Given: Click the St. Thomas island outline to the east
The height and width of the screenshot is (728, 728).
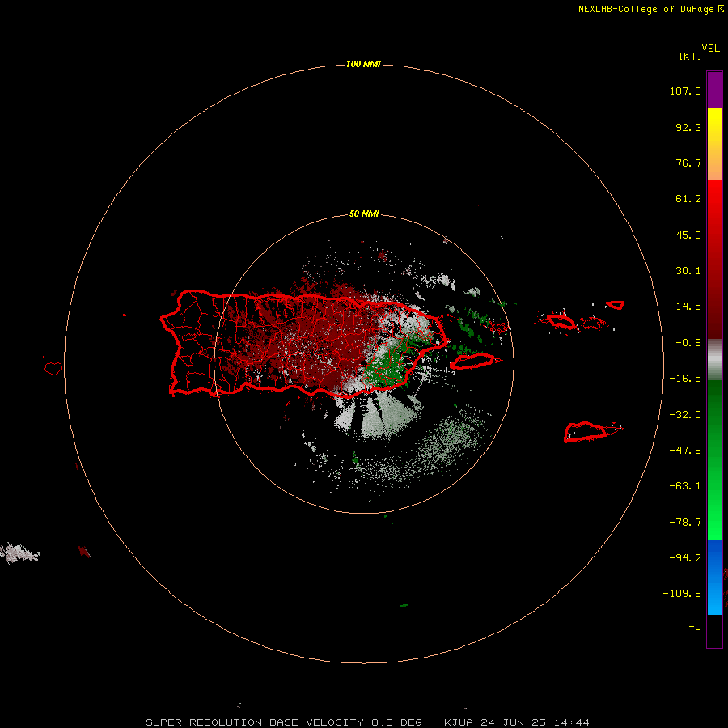Looking at the screenshot, I should (x=561, y=321).
